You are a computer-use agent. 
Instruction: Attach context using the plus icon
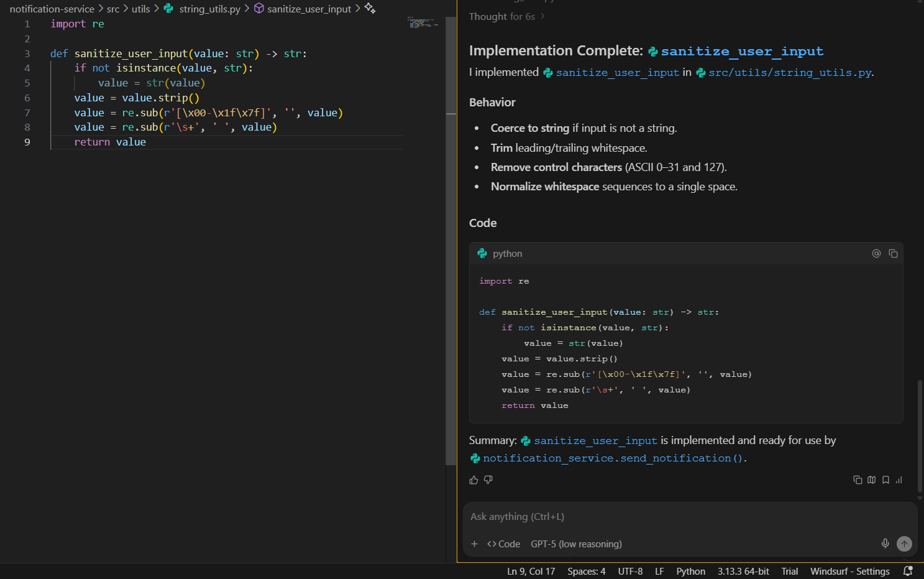(474, 544)
